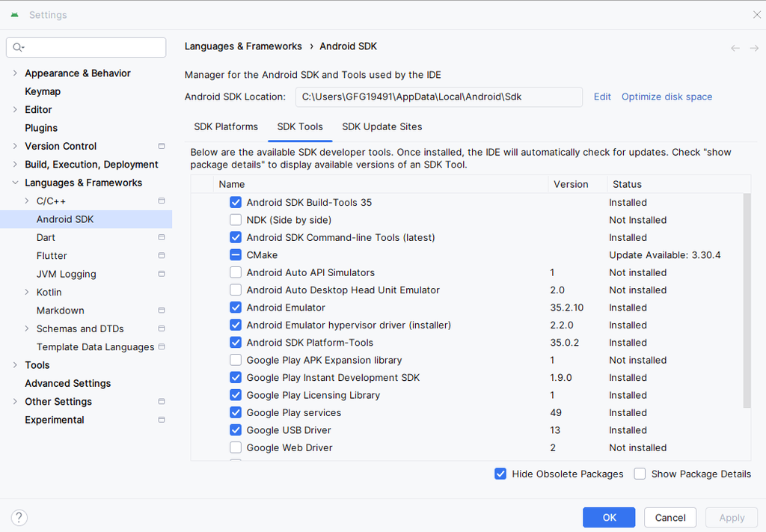Click the Android SDK Location path field
This screenshot has height=532, width=766.
[x=438, y=97]
